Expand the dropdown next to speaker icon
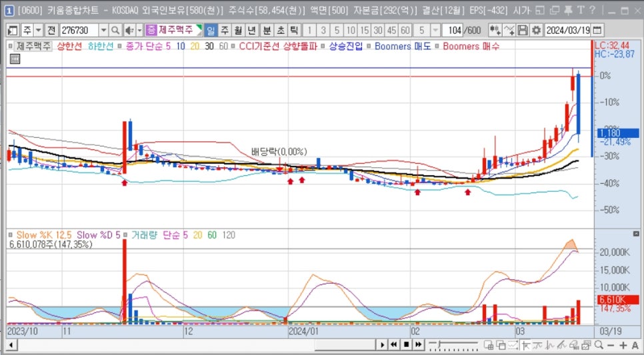The image size is (644, 355). (139, 30)
